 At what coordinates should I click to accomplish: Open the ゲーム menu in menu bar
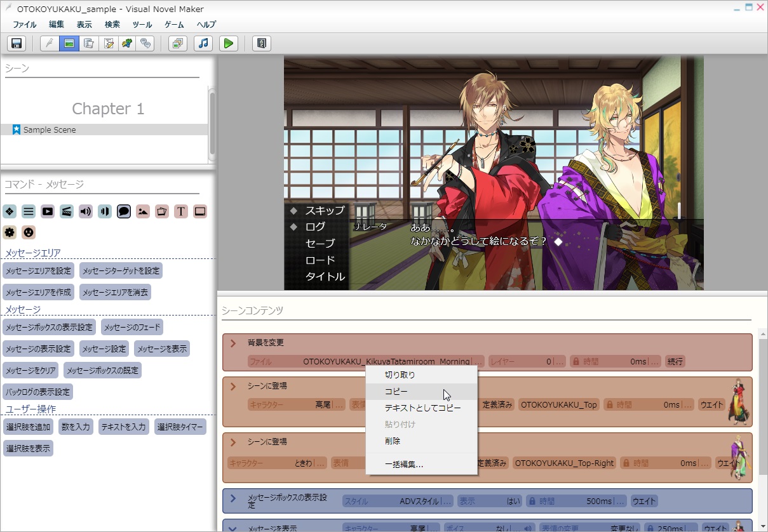[174, 24]
